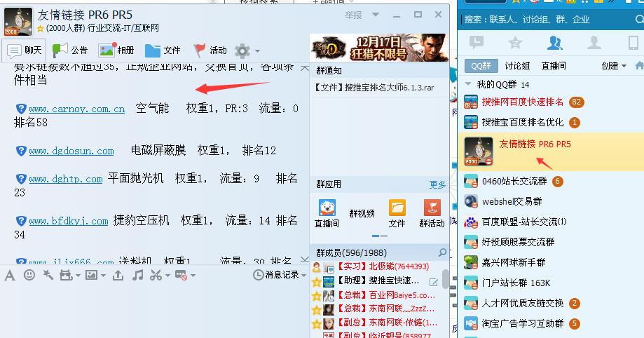This screenshot has height=338, width=644.
Task: Click 更多 in group apps
Action: pos(437,184)
